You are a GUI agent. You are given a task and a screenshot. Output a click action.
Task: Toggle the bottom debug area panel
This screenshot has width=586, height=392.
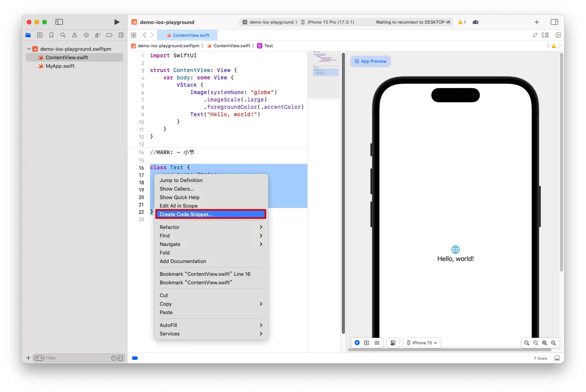click(557, 358)
